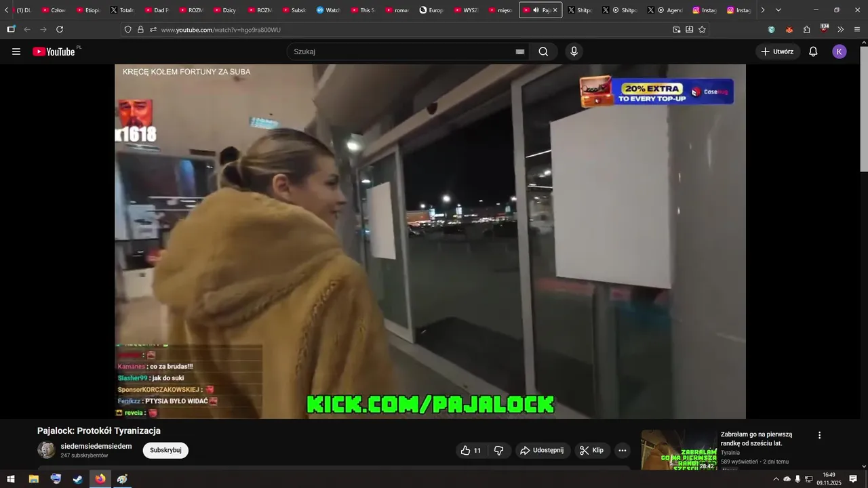List all tabs dropdown arrow
868x488 pixels.
tap(778, 10)
